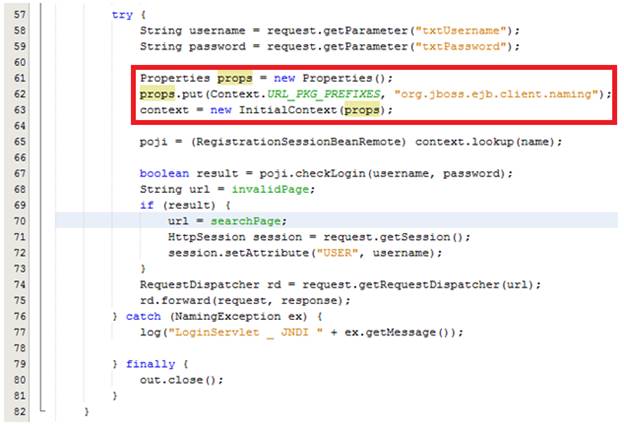Screen dimensions: 624x424
Task: Click NamingException on line 76
Action: (228, 317)
